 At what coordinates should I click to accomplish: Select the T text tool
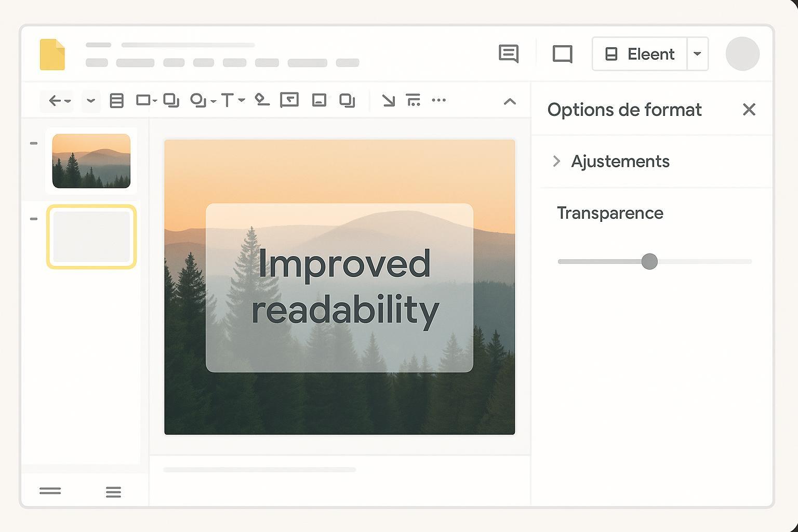pyautogui.click(x=227, y=100)
